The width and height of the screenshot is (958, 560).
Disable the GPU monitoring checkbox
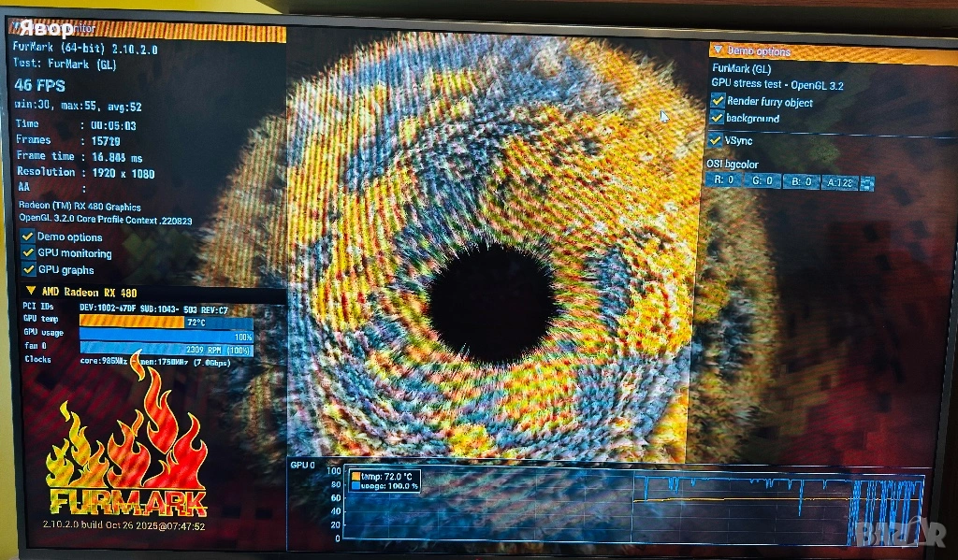(x=28, y=253)
